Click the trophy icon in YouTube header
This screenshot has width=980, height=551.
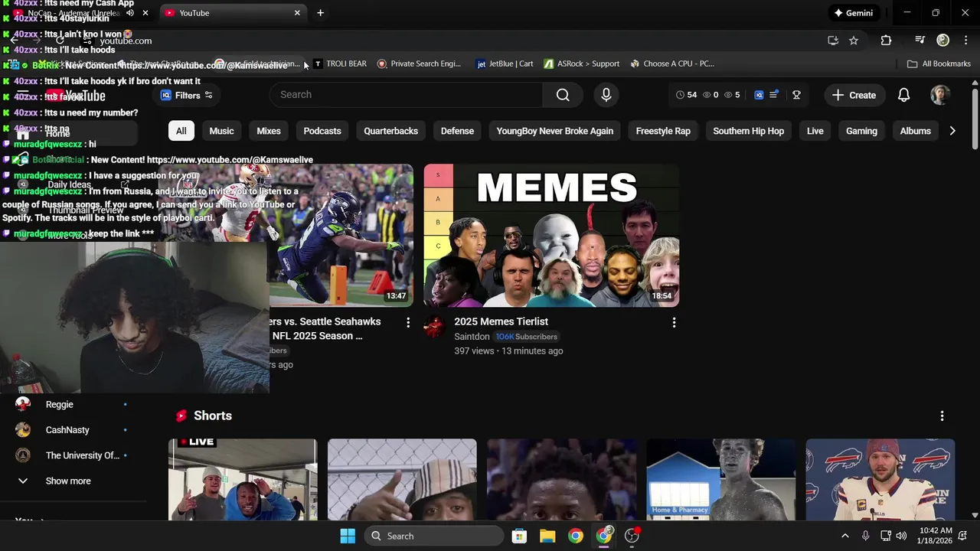pyautogui.click(x=796, y=95)
